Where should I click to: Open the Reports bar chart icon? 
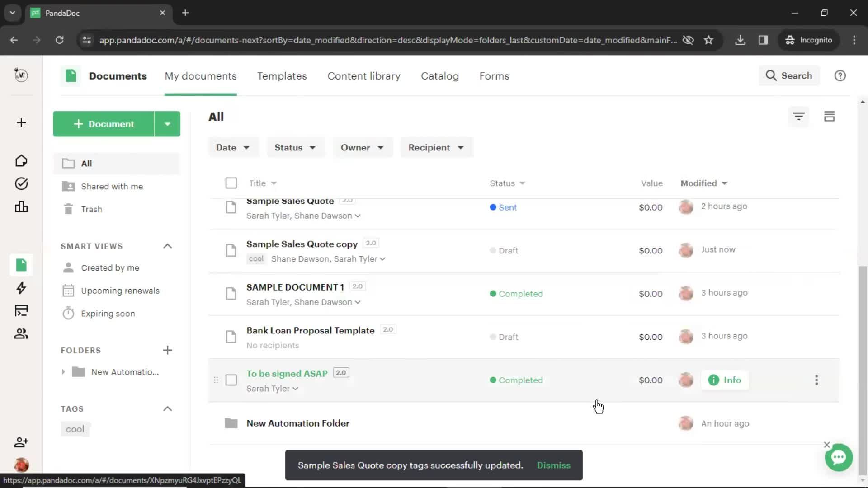tap(21, 207)
